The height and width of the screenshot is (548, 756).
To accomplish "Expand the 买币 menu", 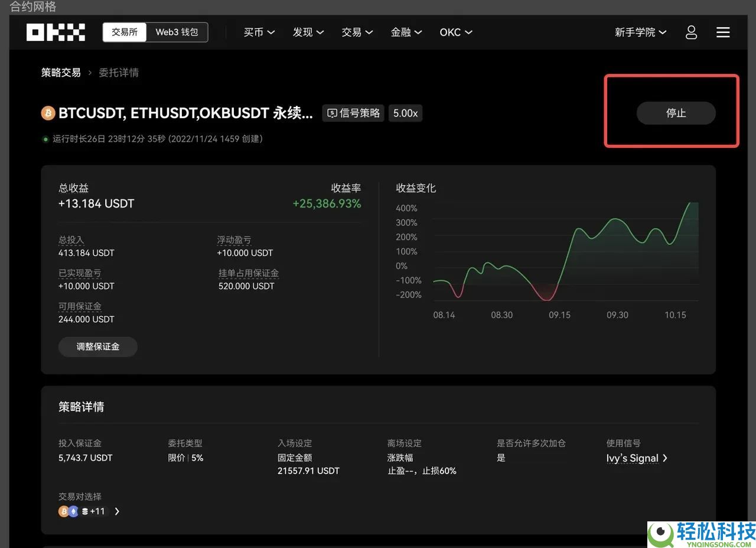I will tap(259, 32).
